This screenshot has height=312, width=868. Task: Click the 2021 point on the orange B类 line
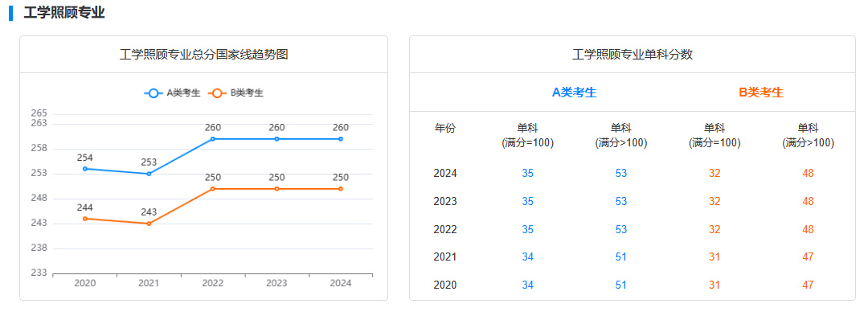coord(149,224)
